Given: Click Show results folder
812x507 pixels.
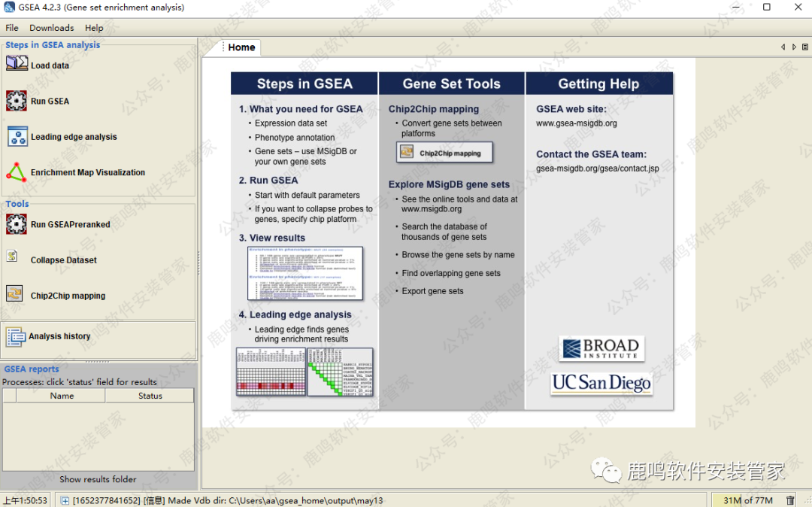Looking at the screenshot, I should (98, 480).
